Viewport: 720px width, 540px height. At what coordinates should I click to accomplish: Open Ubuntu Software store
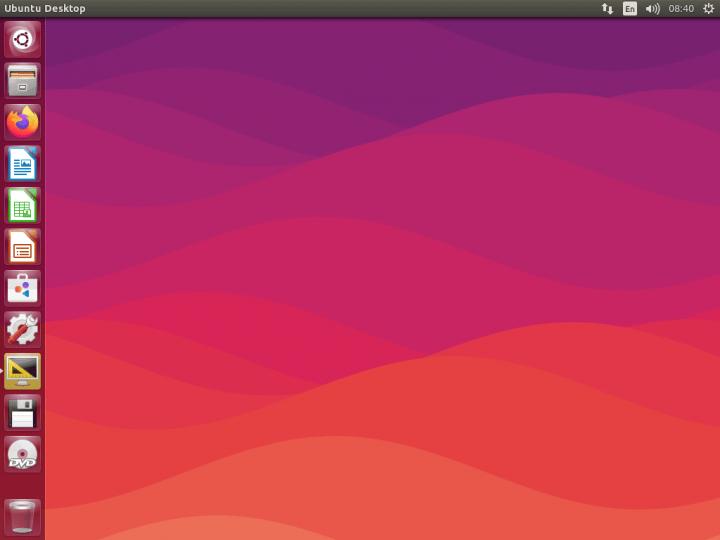coord(22,288)
